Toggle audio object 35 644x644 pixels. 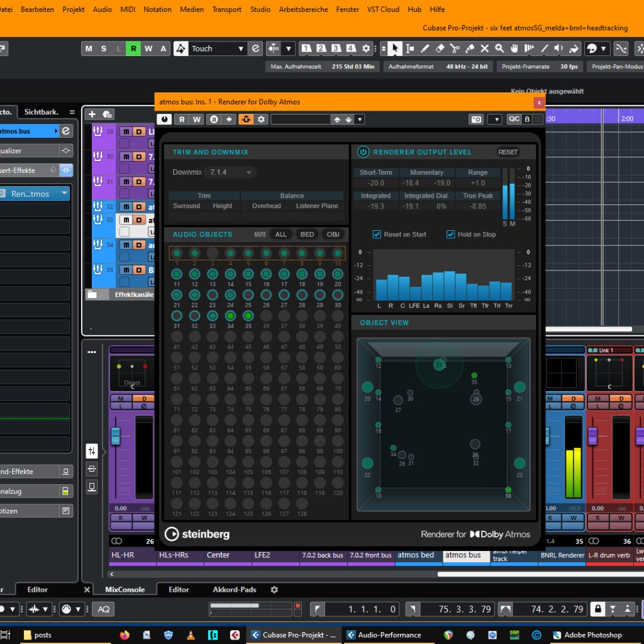coord(248,316)
